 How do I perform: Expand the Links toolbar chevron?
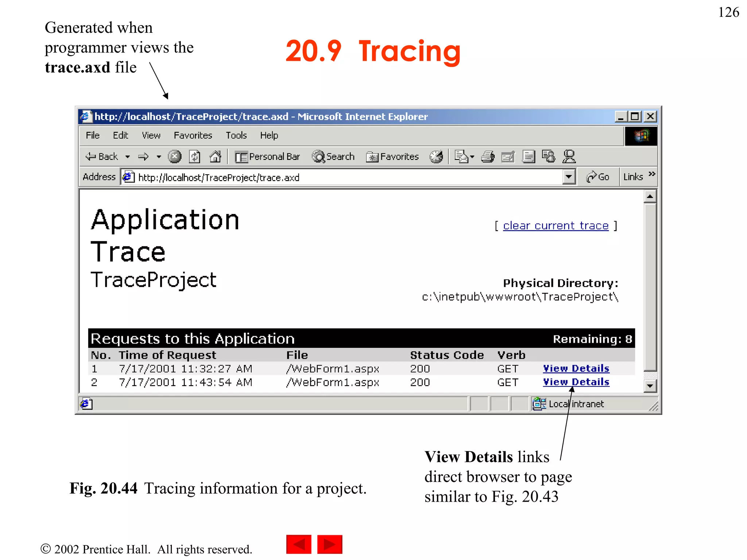(x=652, y=174)
